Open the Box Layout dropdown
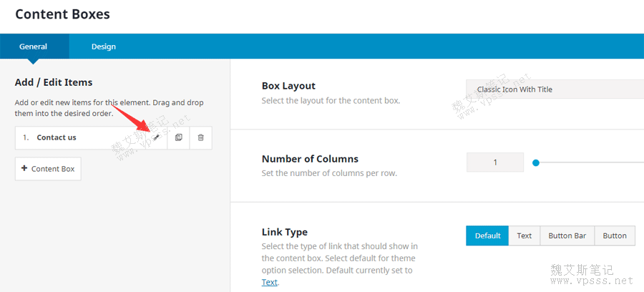 pos(555,89)
